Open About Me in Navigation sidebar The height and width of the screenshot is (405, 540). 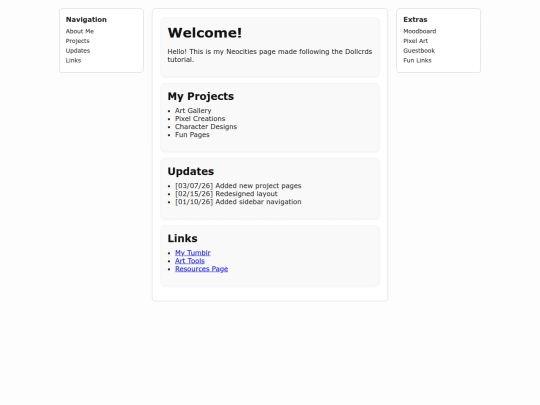click(x=80, y=31)
